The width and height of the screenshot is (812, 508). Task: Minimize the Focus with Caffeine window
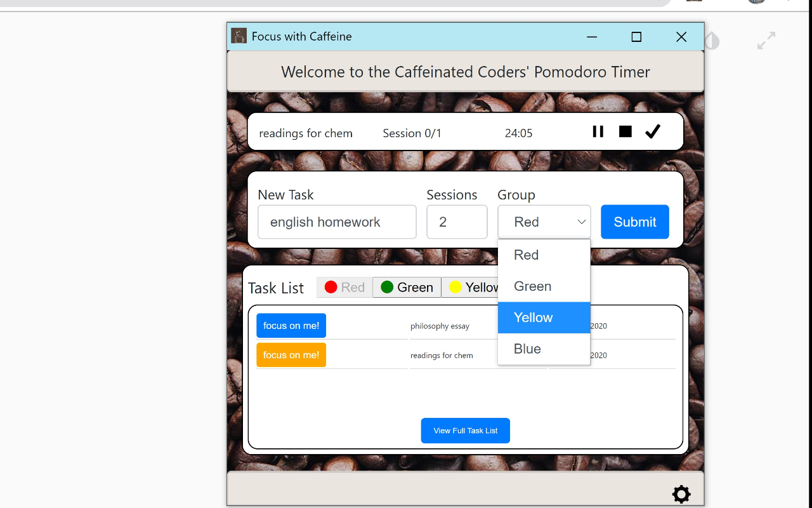(x=591, y=37)
